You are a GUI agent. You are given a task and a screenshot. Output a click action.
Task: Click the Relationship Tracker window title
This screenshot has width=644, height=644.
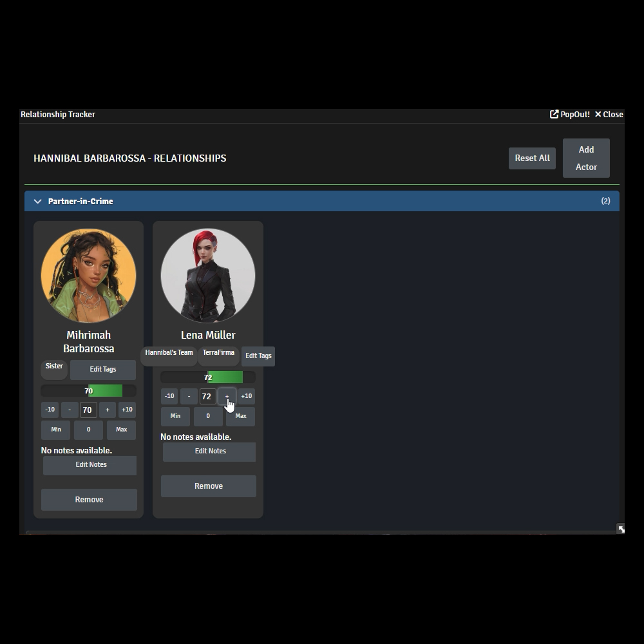58,114
